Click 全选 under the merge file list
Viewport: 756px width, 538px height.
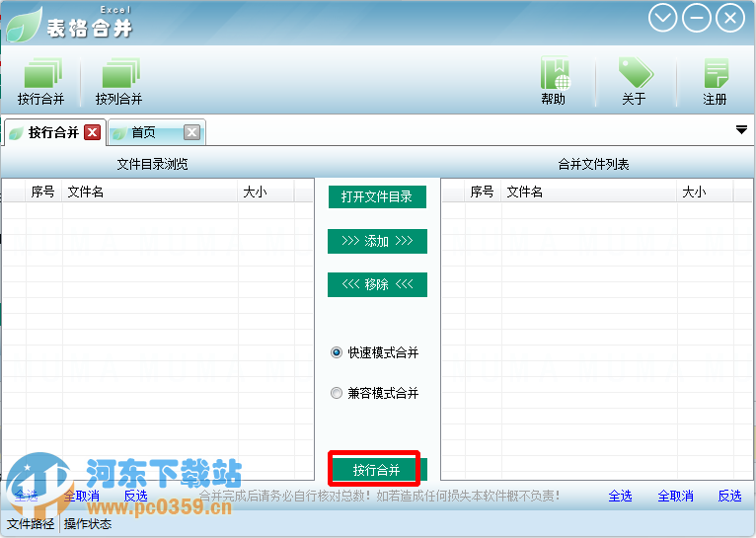(x=620, y=497)
